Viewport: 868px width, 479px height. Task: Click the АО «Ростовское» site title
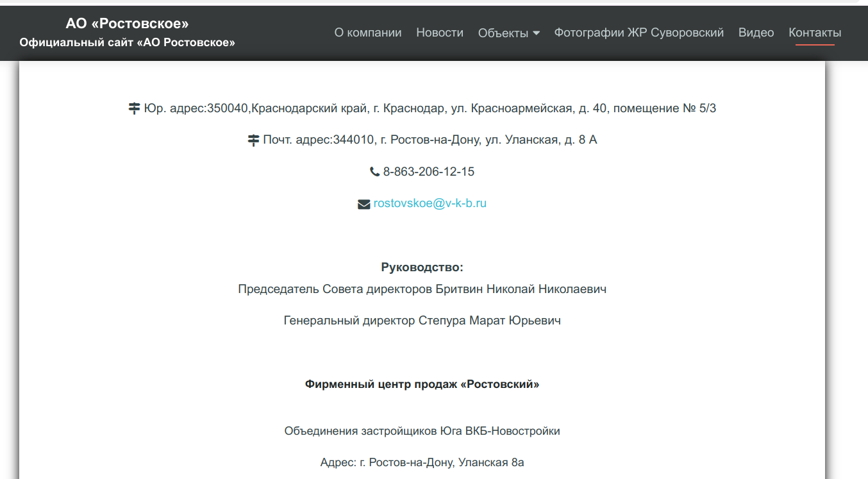click(128, 24)
